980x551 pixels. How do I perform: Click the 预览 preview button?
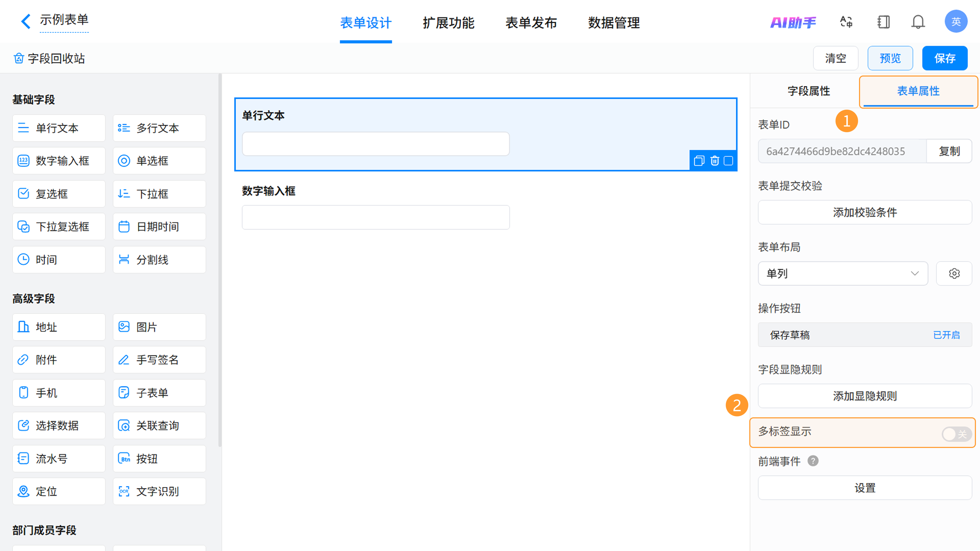click(890, 58)
